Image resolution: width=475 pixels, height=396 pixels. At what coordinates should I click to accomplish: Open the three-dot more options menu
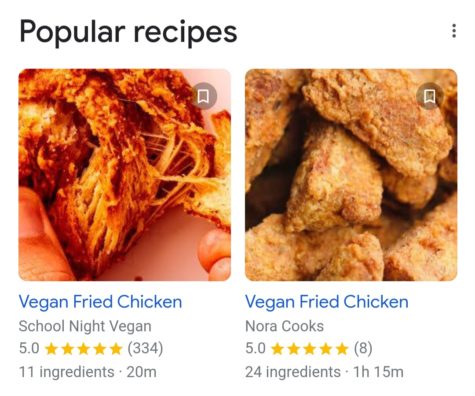[454, 31]
